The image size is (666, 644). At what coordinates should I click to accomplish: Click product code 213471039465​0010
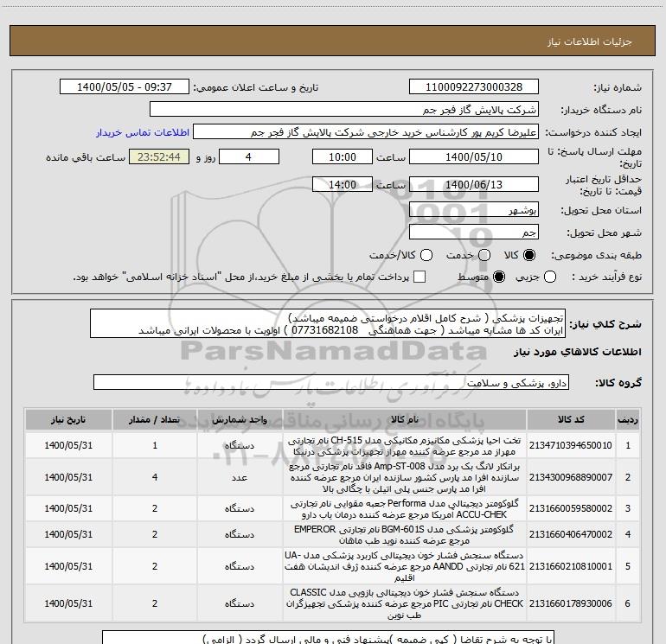(x=571, y=445)
